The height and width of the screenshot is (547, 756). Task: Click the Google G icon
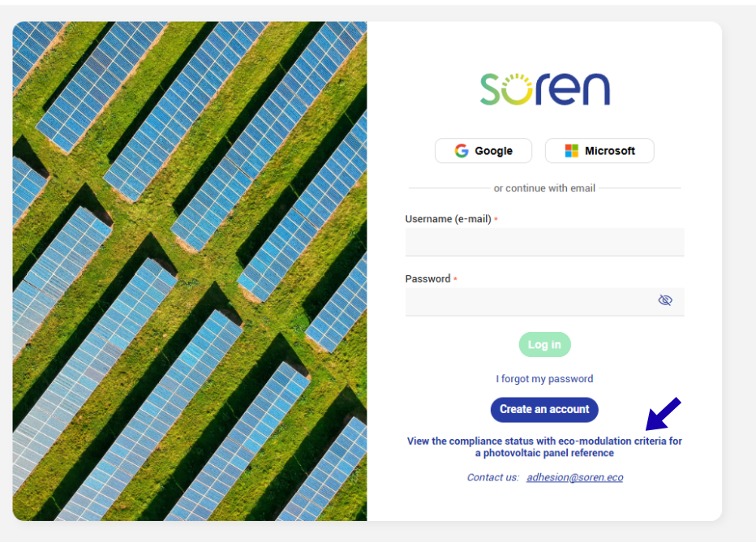(462, 151)
